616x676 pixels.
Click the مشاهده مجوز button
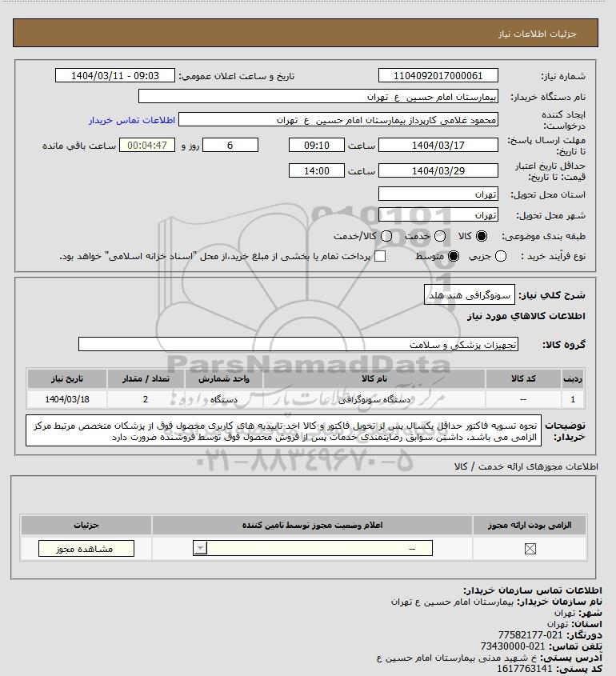point(86,548)
